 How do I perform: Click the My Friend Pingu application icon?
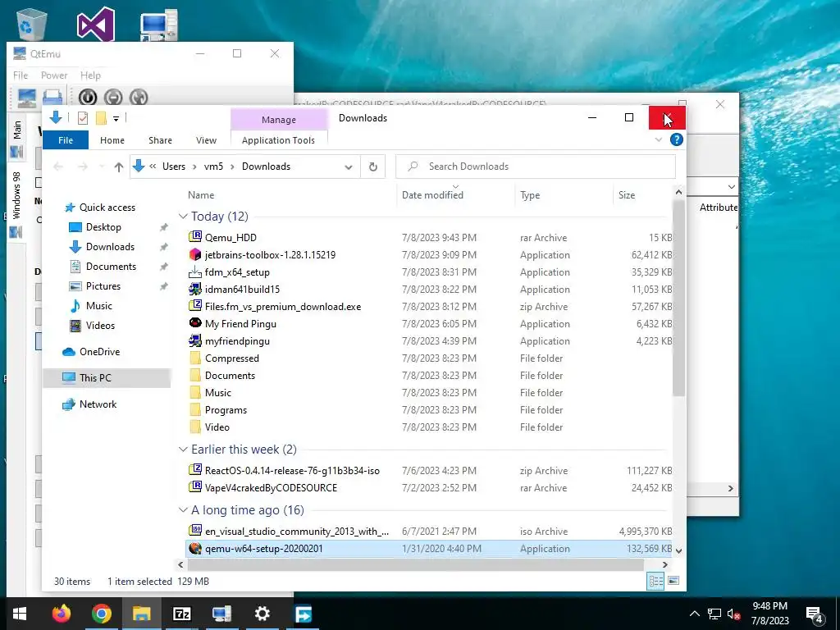coord(195,323)
